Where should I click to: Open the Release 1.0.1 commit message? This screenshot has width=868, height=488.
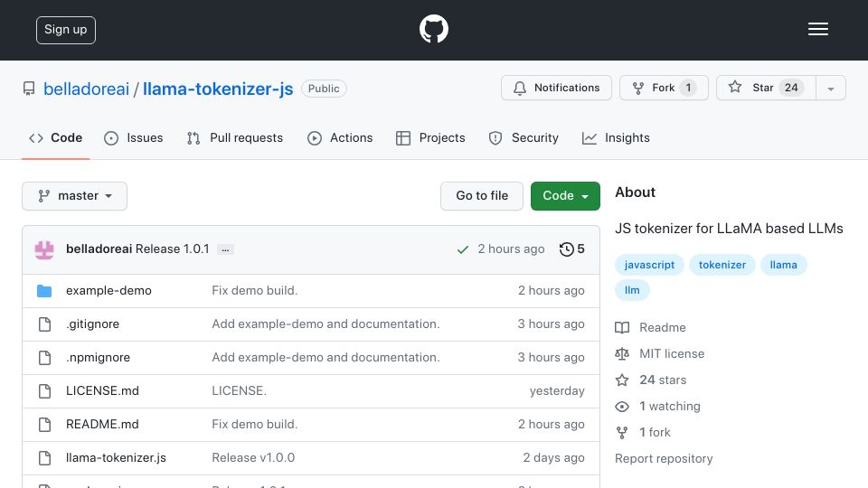click(x=172, y=249)
